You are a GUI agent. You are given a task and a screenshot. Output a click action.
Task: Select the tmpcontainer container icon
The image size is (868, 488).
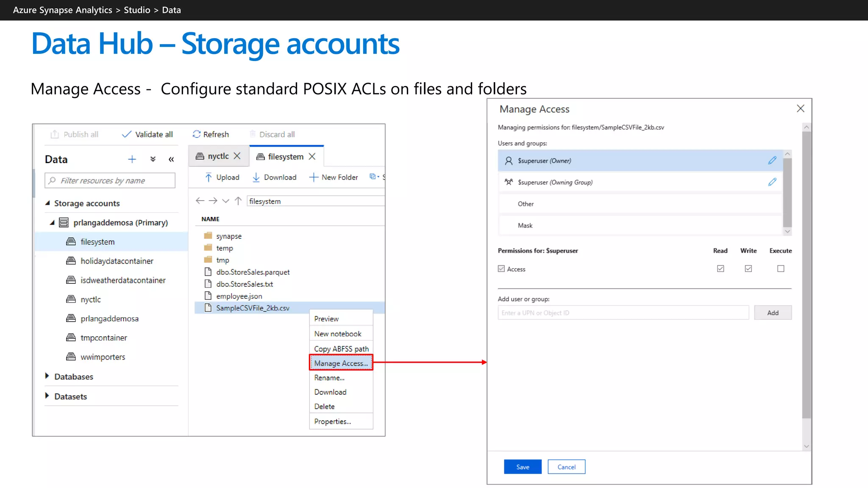pos(71,337)
